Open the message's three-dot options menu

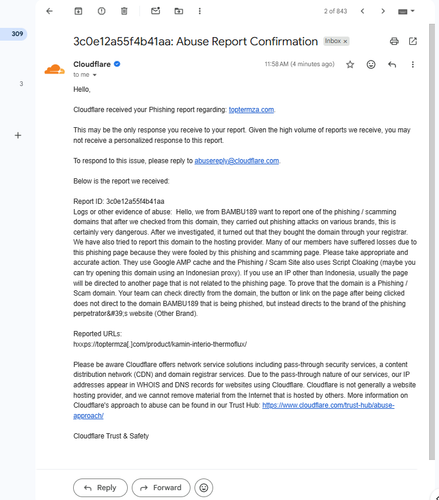click(413, 64)
